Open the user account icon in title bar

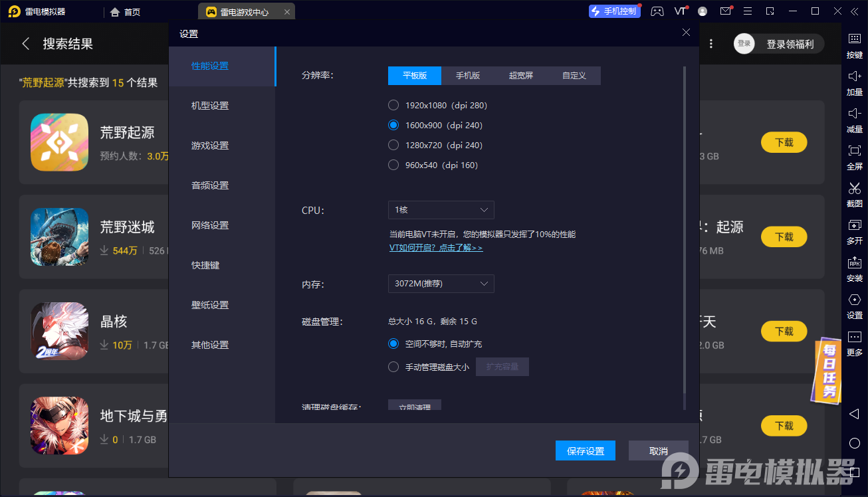pyautogui.click(x=703, y=11)
